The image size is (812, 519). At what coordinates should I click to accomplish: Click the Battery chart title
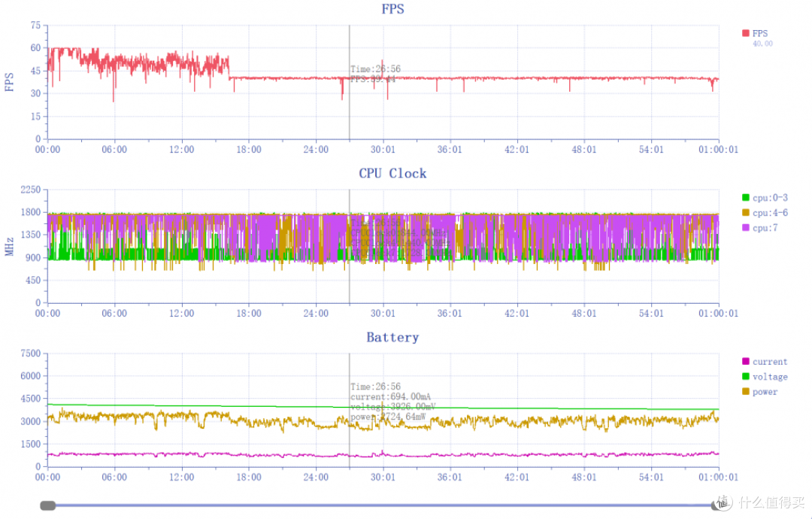coord(392,337)
